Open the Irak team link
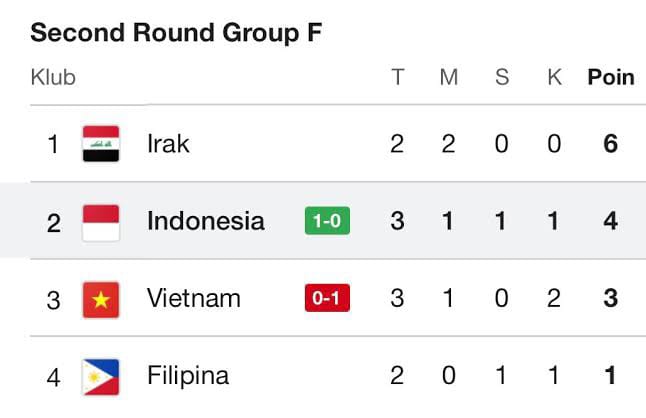The height and width of the screenshot is (418, 646). coord(168,144)
